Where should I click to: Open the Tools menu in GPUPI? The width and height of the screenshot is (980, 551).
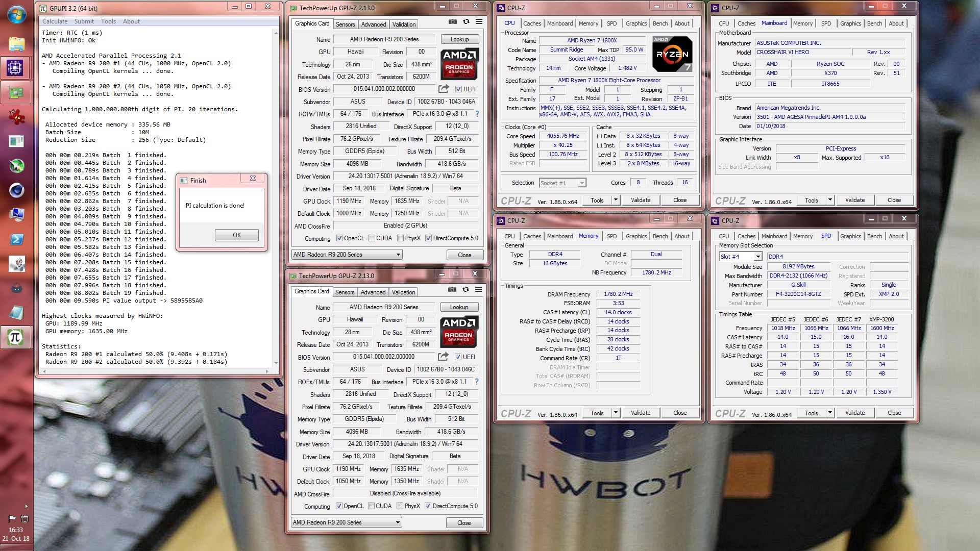tap(108, 21)
